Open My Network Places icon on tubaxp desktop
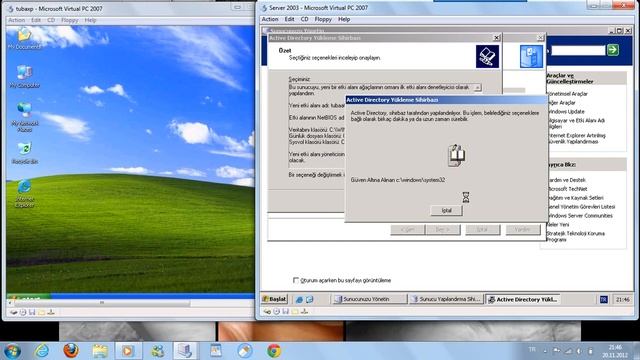Viewport: 640px width, 360px height. point(24,117)
